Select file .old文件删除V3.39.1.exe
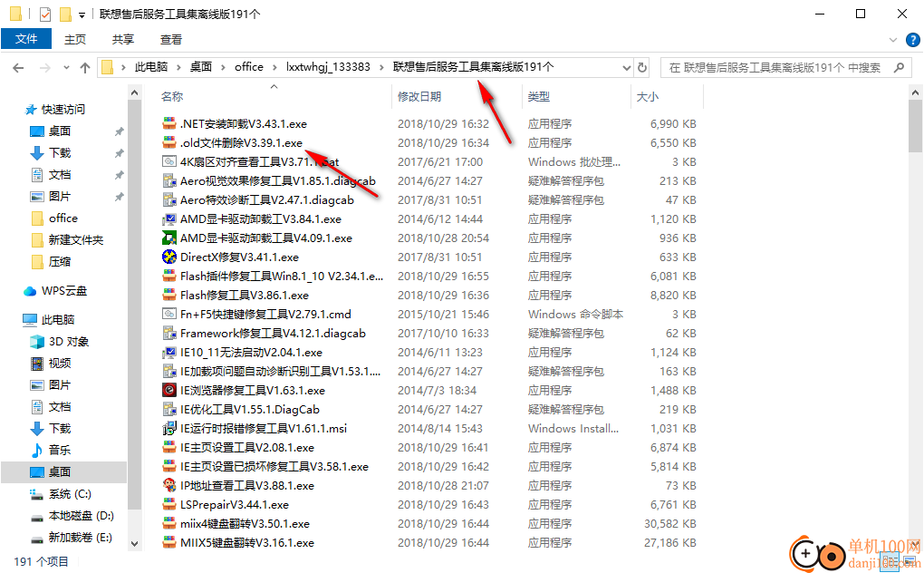The image size is (924, 573). pyautogui.click(x=241, y=143)
